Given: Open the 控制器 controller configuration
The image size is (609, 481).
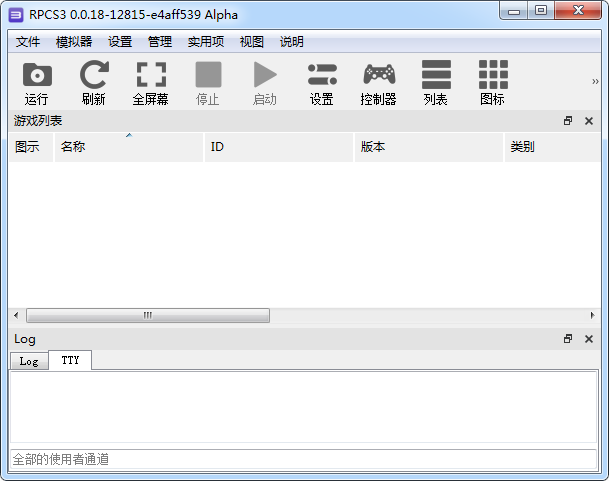Looking at the screenshot, I should pyautogui.click(x=378, y=82).
